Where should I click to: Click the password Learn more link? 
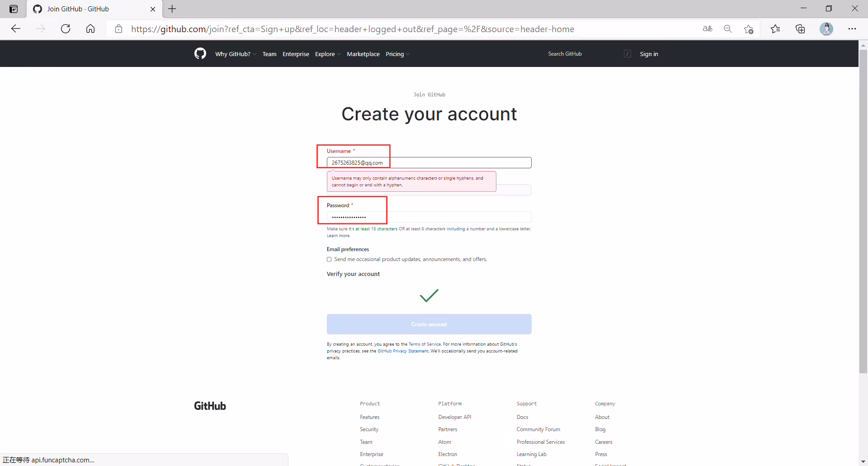[338, 236]
